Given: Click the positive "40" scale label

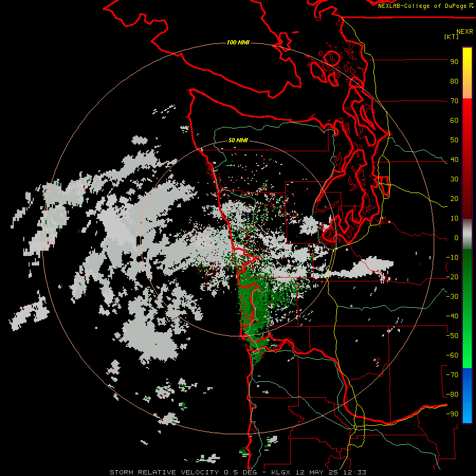Looking at the screenshot, I should point(454,160).
